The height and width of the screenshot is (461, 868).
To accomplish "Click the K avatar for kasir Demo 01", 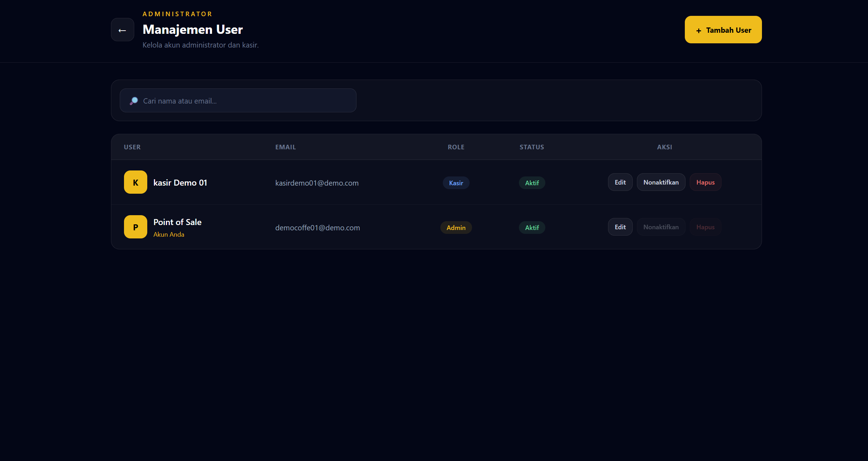I will (x=136, y=182).
